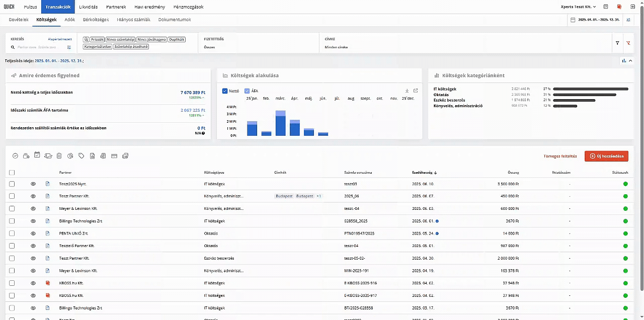This screenshot has width=644, height=320.
Task: Switch to the Bevételek tab
Action: 19,20
